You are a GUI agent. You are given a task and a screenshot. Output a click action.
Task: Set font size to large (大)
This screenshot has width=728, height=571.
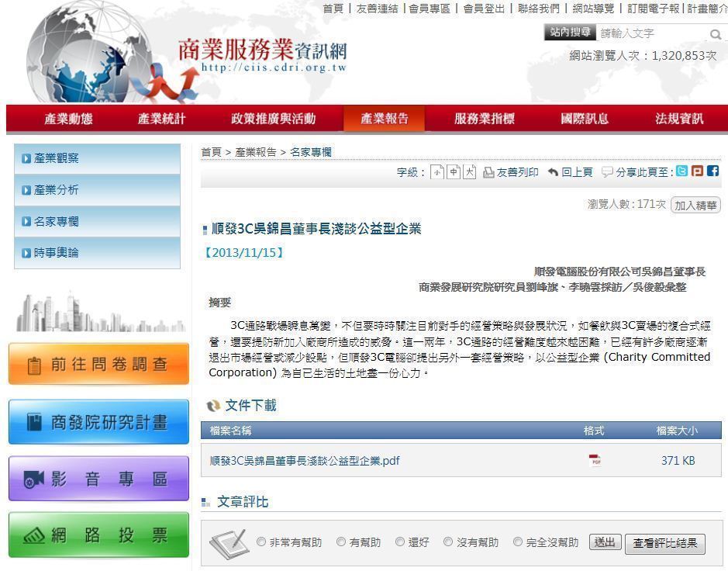point(469,172)
